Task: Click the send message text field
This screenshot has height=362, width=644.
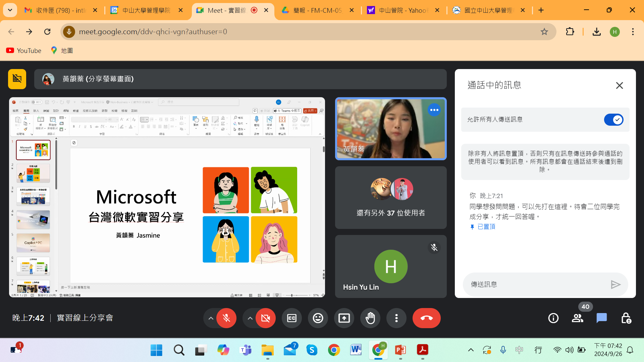Action: click(537, 285)
